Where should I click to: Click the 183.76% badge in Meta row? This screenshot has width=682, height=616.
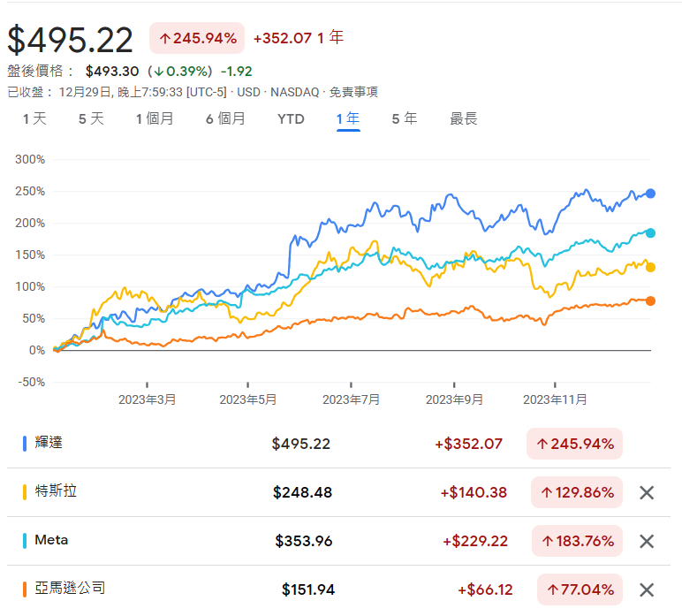pos(577,541)
